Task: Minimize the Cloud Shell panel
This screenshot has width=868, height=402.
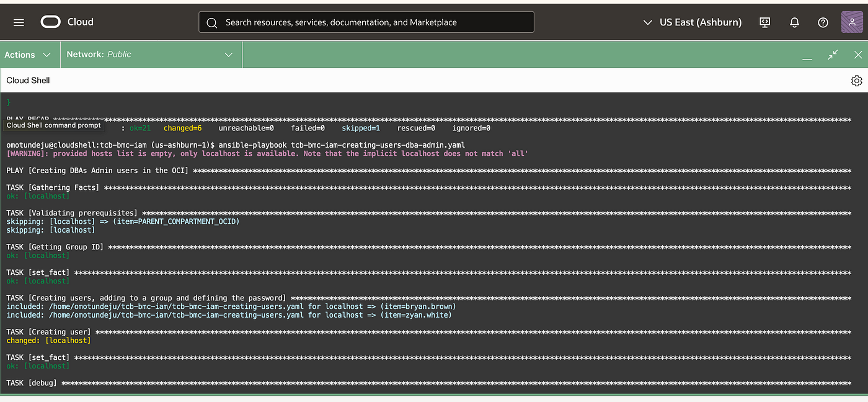Action: click(807, 55)
